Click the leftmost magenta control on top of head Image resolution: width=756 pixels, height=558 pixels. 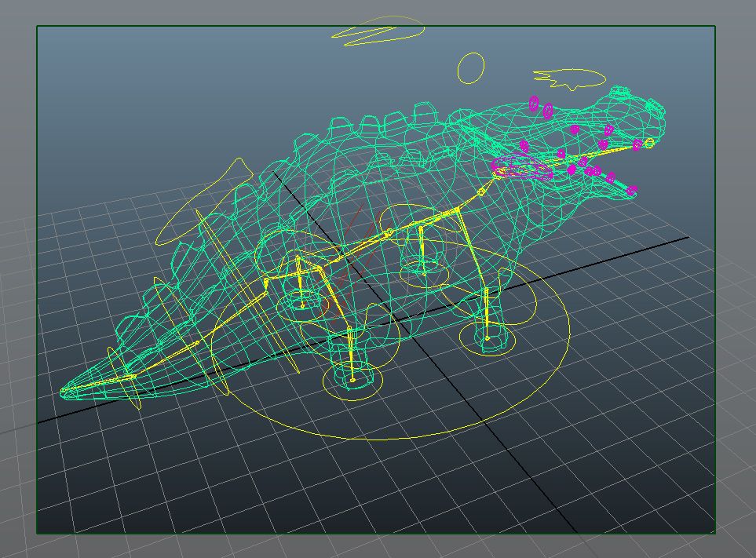(535, 103)
